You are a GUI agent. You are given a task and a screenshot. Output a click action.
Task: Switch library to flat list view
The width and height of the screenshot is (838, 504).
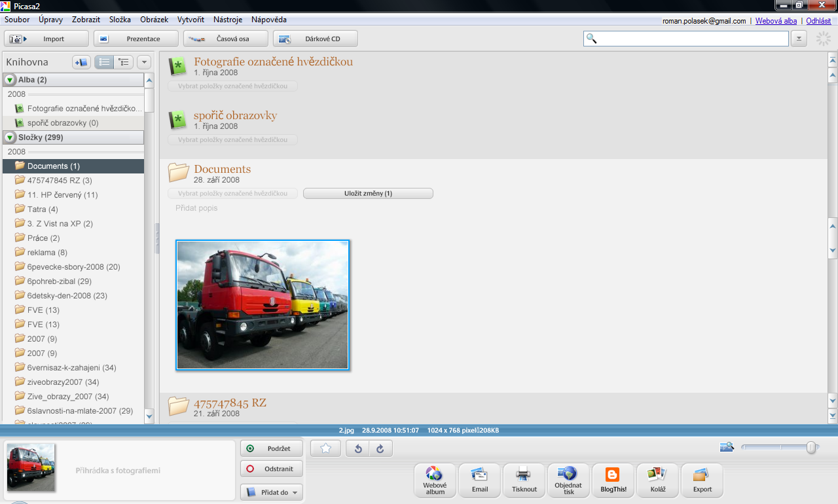click(x=104, y=62)
